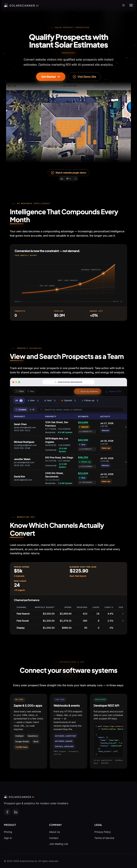This screenshot has height=868, width=137.
Task: Click the $43,500 estimate value
Action: [83, 440]
